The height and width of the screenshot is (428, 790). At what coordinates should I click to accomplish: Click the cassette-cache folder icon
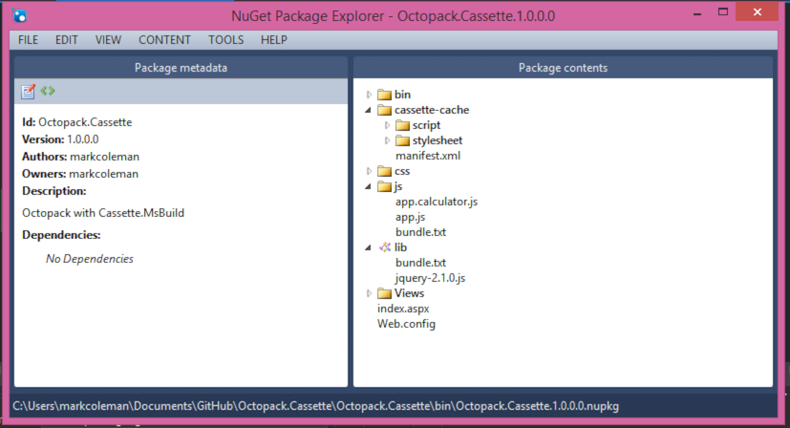(385, 110)
